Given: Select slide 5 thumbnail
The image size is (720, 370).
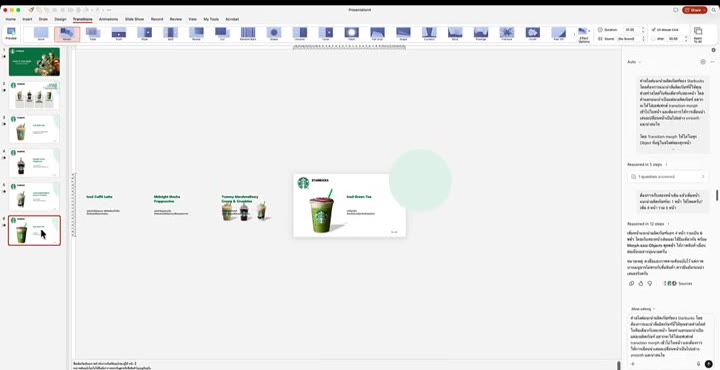Looking at the screenshot, I should pyautogui.click(x=34, y=196).
